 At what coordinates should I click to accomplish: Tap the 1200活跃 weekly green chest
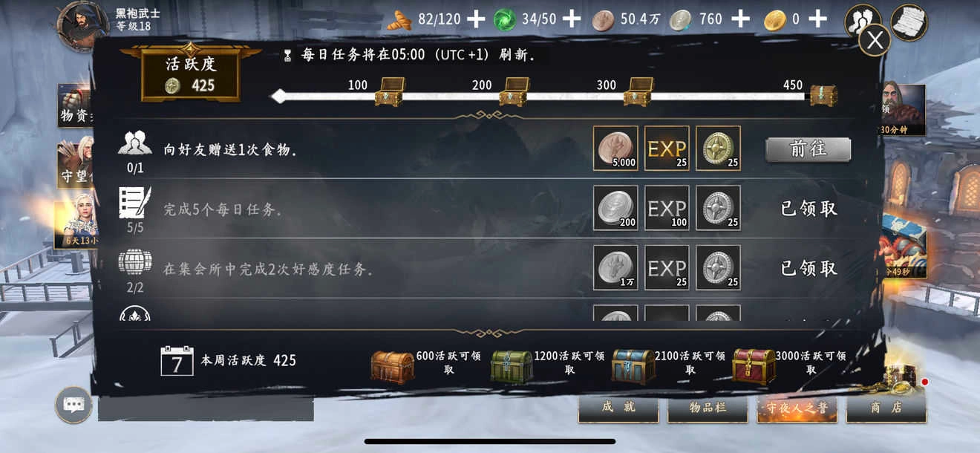point(512,367)
